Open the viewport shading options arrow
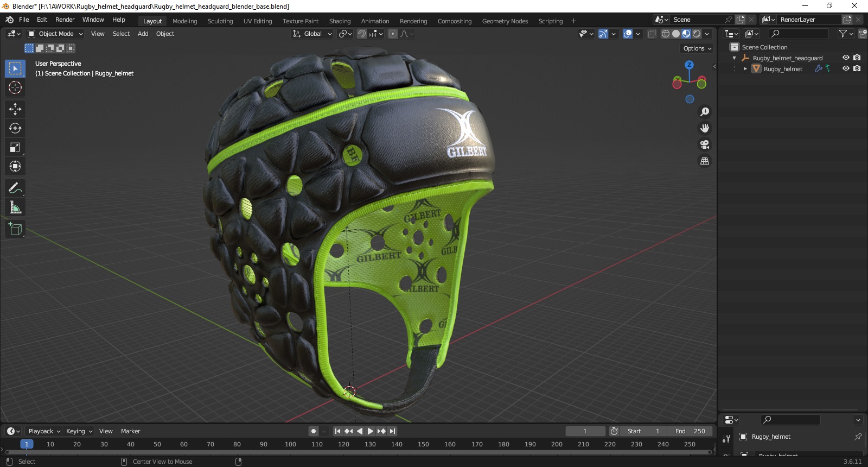The image size is (868, 467). [707, 34]
